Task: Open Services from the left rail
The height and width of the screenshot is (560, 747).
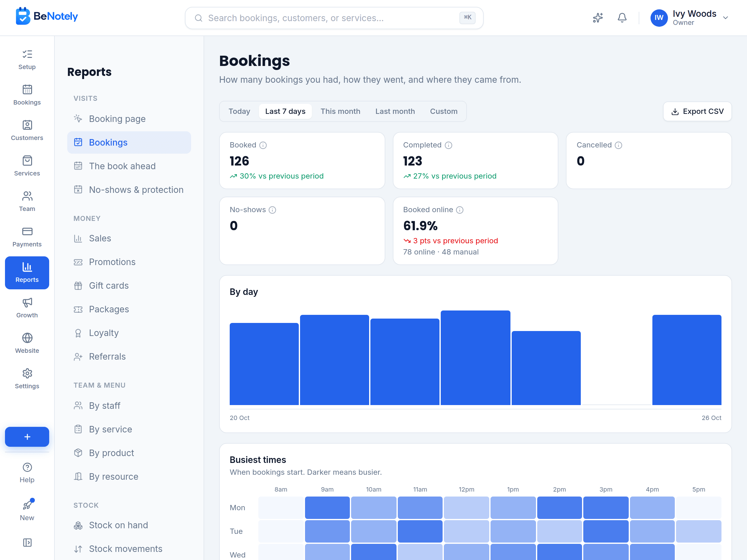Action: [x=27, y=166]
